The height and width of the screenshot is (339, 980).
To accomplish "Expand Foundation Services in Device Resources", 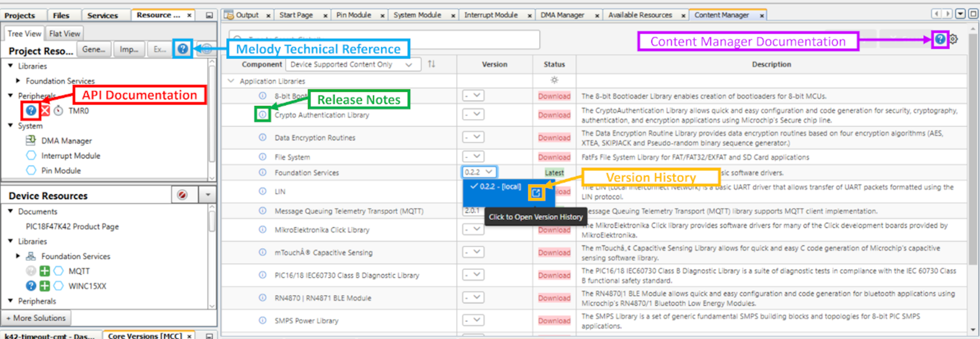I will pyautogui.click(x=18, y=256).
